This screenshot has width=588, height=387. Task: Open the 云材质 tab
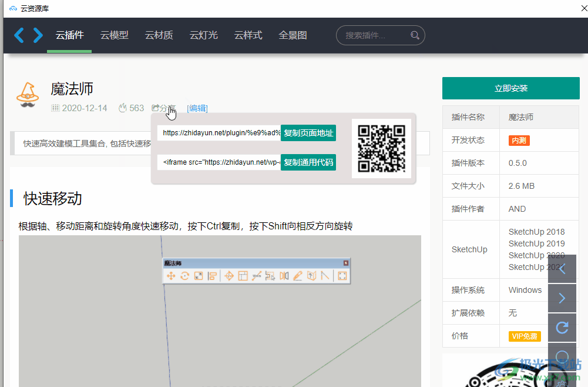point(159,35)
